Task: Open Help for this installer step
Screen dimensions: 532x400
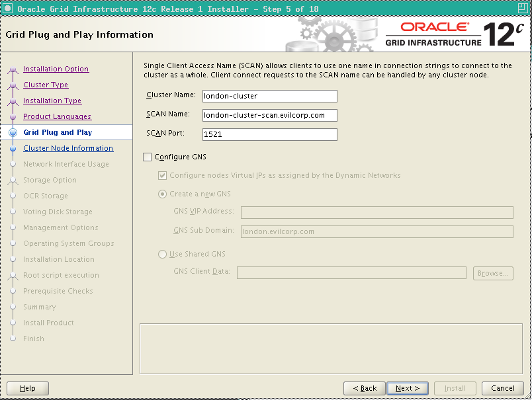Action: click(x=28, y=388)
